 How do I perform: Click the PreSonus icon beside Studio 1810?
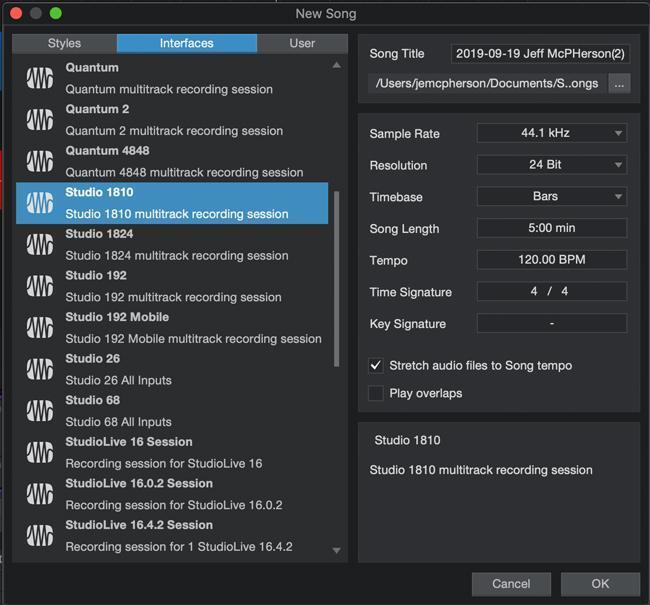point(40,203)
